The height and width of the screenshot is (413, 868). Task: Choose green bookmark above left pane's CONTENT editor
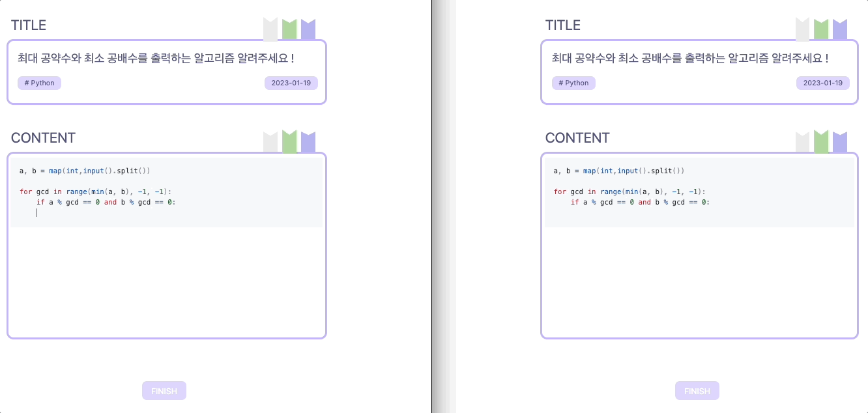[x=289, y=142]
